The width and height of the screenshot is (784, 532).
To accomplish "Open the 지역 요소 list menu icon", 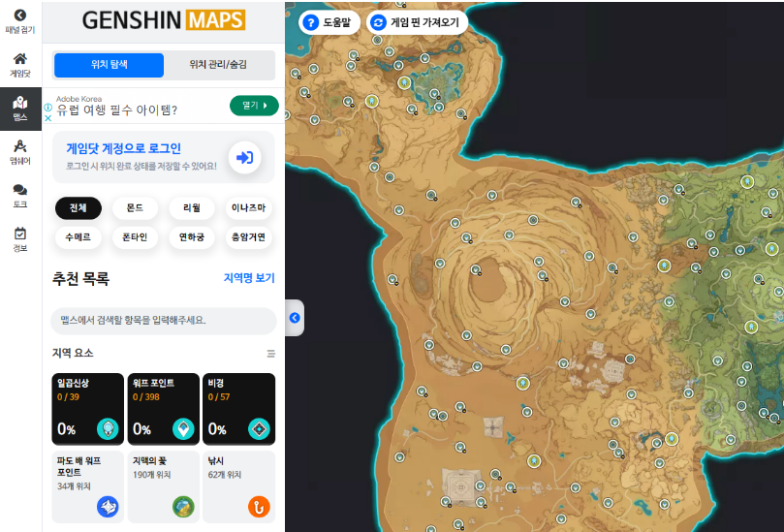I will [271, 354].
